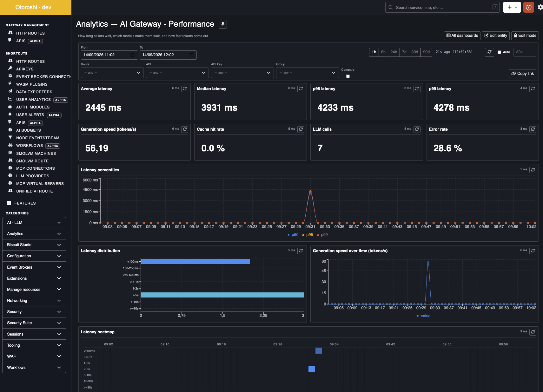This screenshot has height=392, width=543.
Task: Open calendar picker in From date field
Action: (x=133, y=55)
